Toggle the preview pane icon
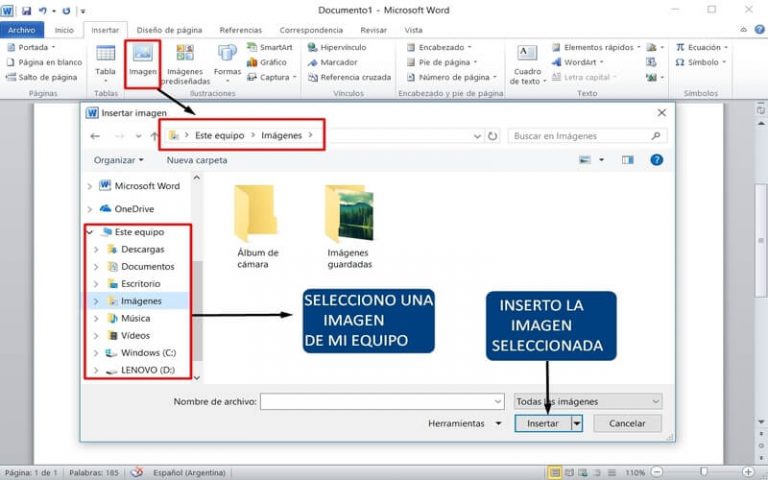The width and height of the screenshot is (768, 480). pos(627,160)
